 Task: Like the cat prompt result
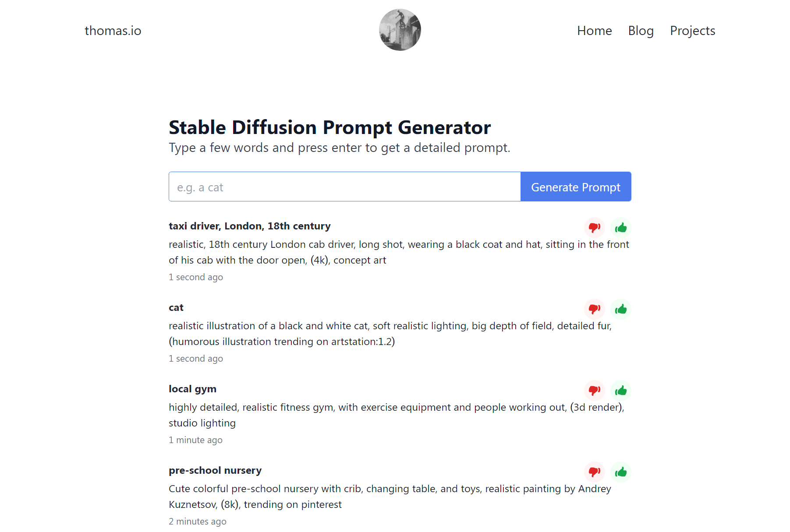click(x=620, y=309)
